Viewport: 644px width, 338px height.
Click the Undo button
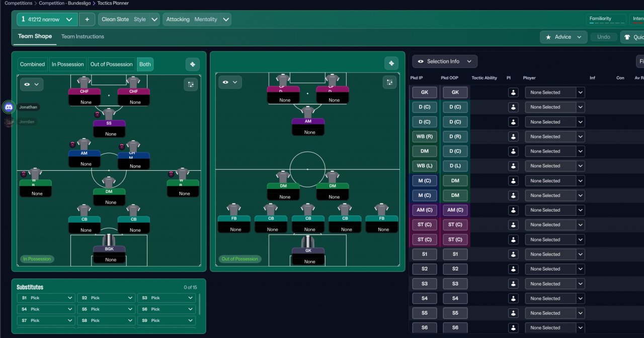pos(603,37)
